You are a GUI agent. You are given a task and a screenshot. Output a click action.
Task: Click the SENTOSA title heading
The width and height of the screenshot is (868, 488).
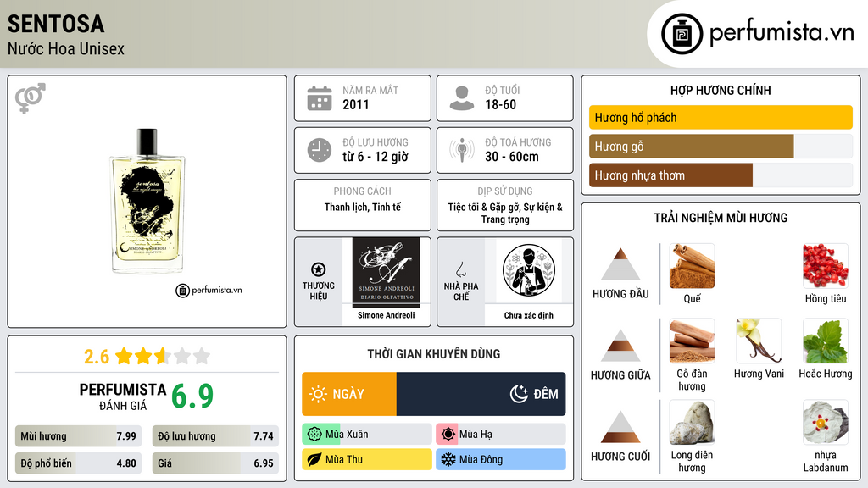[x=56, y=24]
